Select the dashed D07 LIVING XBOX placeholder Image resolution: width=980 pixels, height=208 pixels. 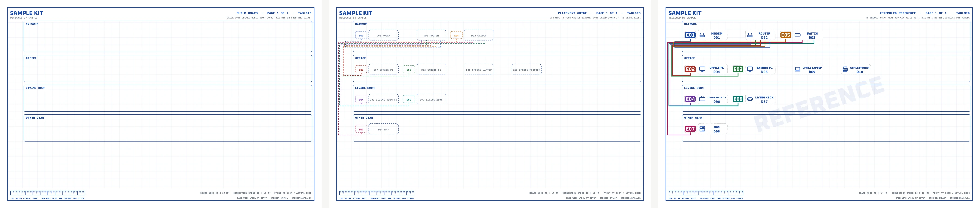pos(431,99)
